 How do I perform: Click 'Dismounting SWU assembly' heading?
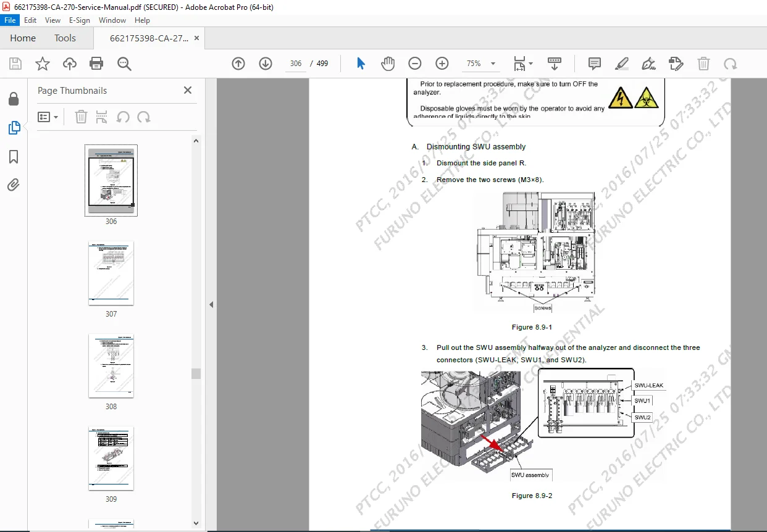click(x=476, y=147)
